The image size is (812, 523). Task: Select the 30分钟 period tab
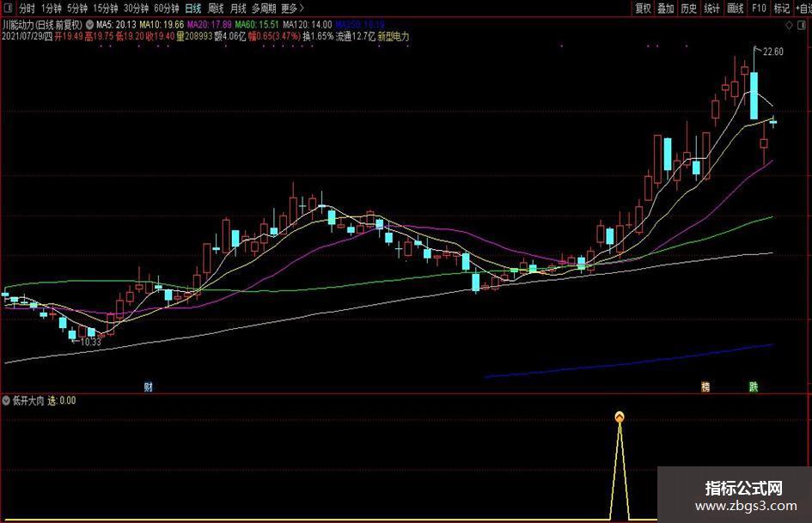[x=137, y=9]
